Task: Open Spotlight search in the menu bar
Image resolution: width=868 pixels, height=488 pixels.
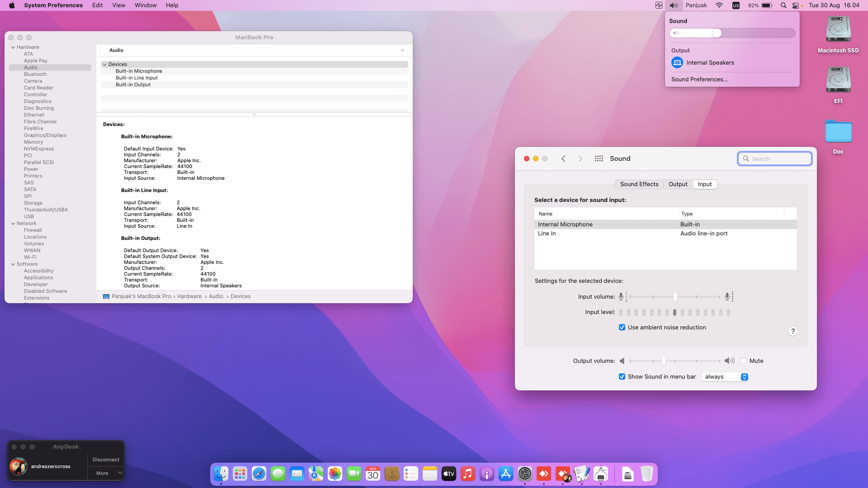Action: pyautogui.click(x=783, y=5)
